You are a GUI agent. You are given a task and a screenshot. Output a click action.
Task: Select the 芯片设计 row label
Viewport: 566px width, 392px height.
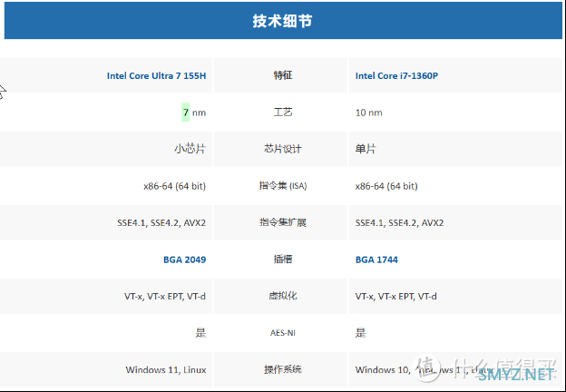pyautogui.click(x=283, y=149)
